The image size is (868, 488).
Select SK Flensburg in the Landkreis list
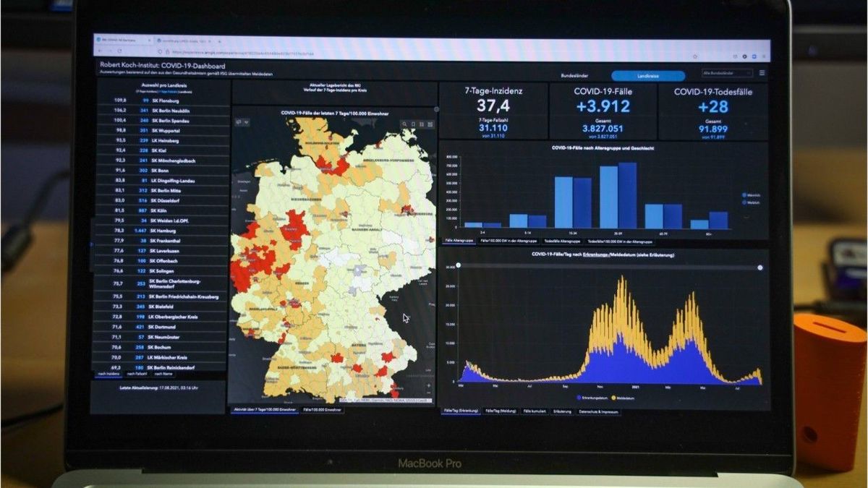[163, 100]
